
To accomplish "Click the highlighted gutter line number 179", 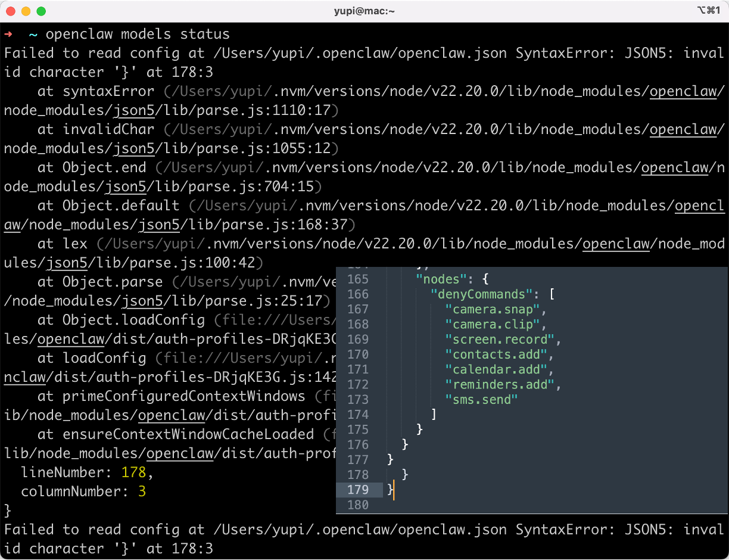I will (x=357, y=490).
